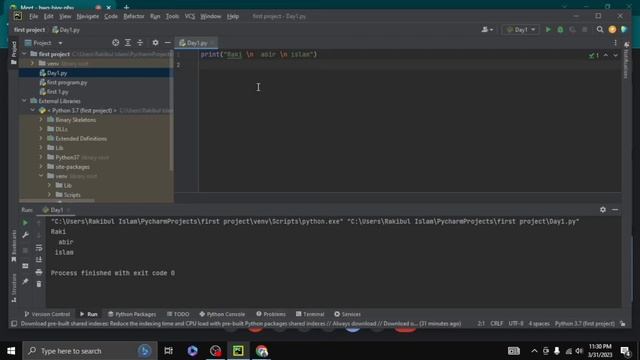
Task: Open the Python Console tool window
Action: [x=222, y=314]
